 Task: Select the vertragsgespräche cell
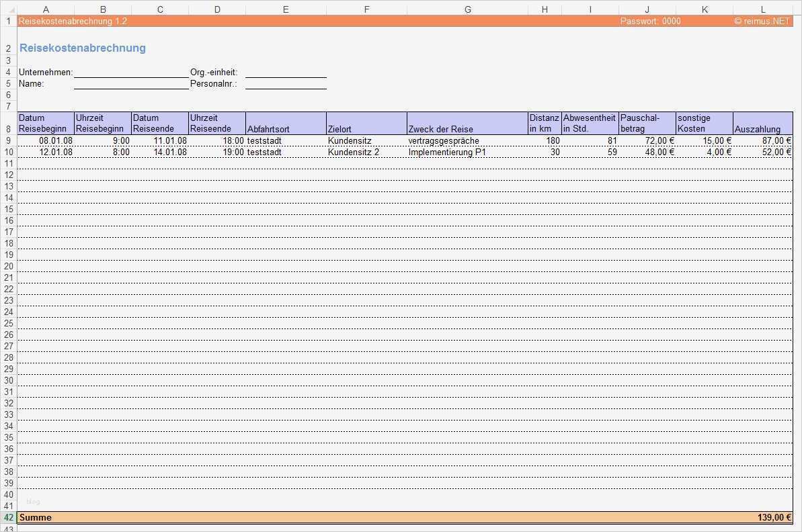444,140
